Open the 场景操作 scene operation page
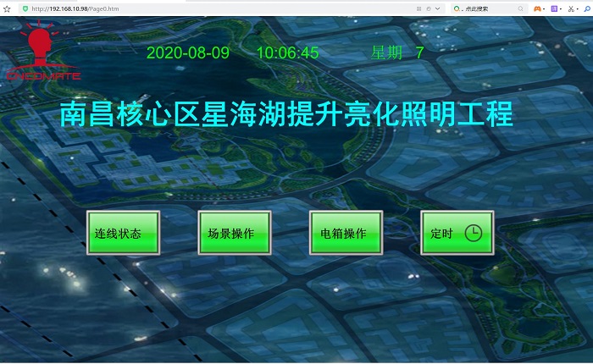 (x=234, y=233)
